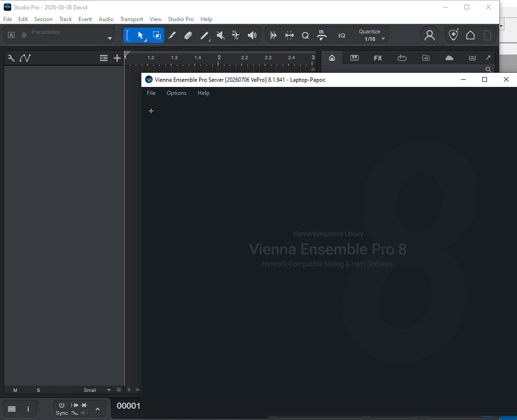Add a new instance in Vienna Ensemble
The image size is (517, 420).
pyautogui.click(x=151, y=111)
